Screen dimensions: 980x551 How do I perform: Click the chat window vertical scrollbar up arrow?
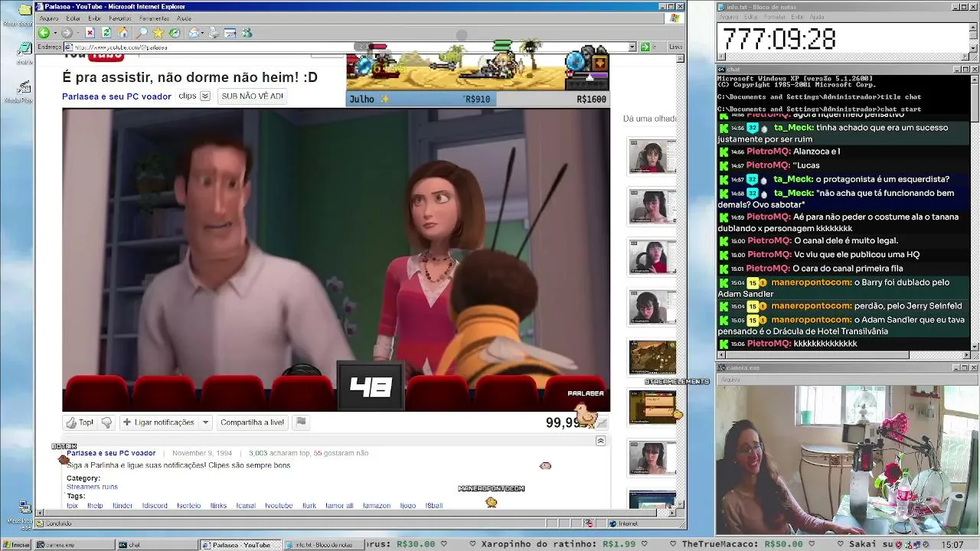pos(974,80)
